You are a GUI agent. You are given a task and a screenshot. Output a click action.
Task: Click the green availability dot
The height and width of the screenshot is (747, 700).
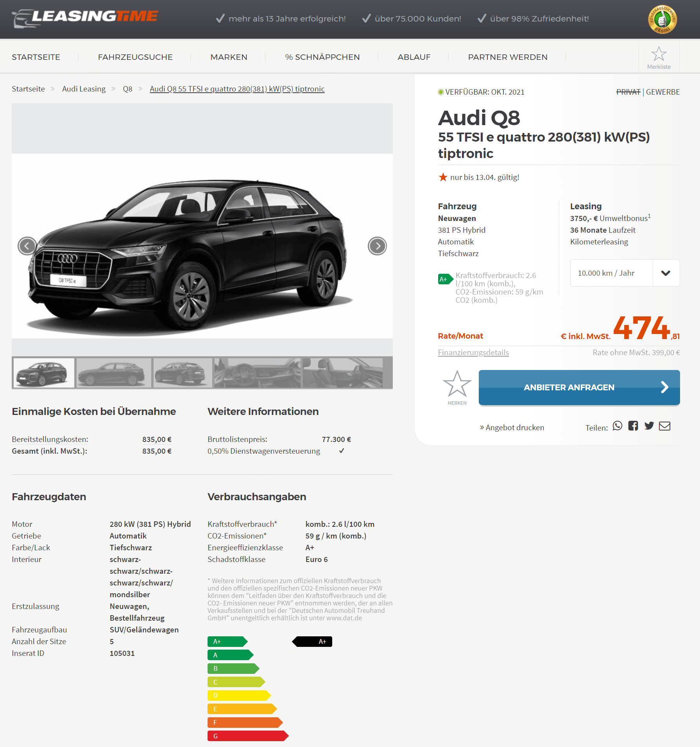coord(441,92)
